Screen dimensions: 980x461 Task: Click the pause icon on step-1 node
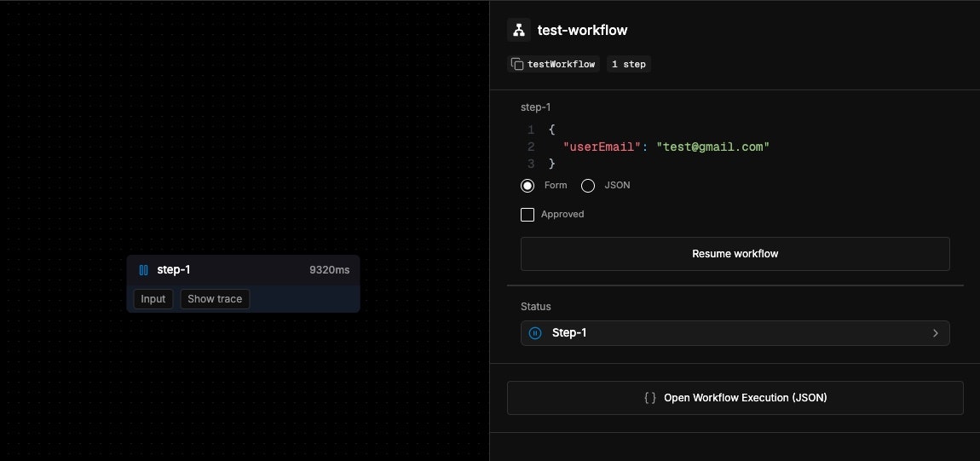click(144, 270)
